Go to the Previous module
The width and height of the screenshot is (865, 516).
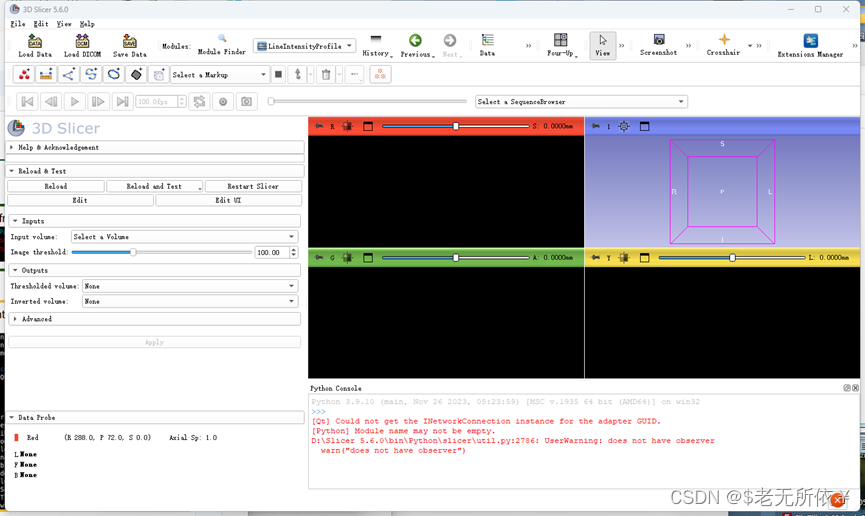click(416, 46)
